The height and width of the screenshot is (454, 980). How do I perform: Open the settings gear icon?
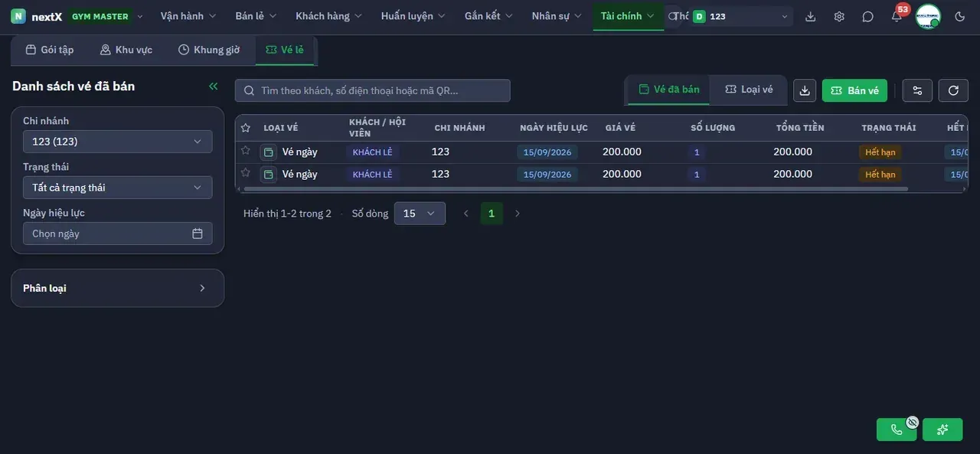click(x=839, y=16)
